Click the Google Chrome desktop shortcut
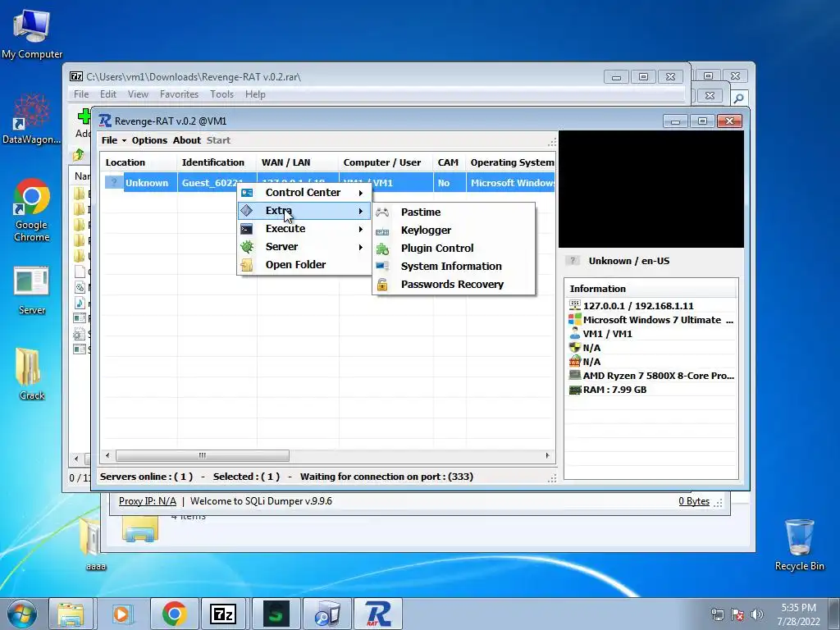Viewport: 840px width, 630px height. (x=32, y=210)
